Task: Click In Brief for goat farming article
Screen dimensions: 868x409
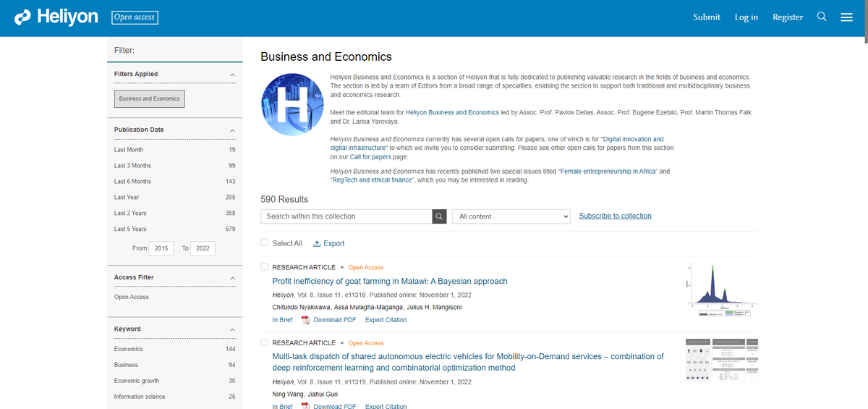Action: (x=282, y=320)
